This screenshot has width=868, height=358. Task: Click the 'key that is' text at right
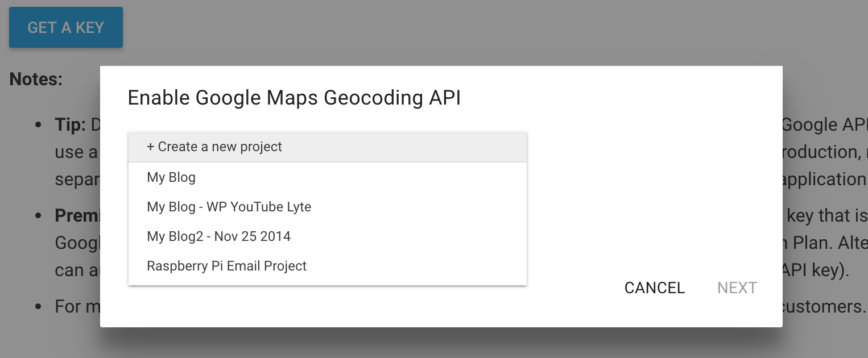(x=827, y=216)
